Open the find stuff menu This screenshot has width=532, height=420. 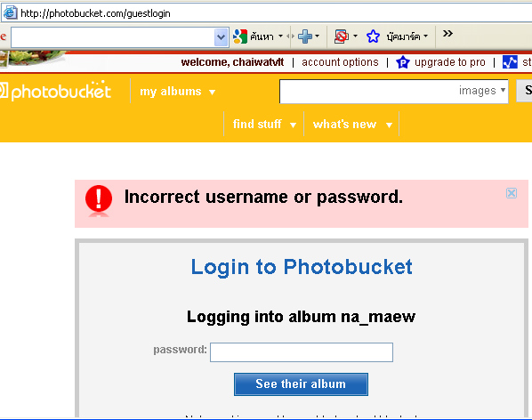[x=264, y=125]
